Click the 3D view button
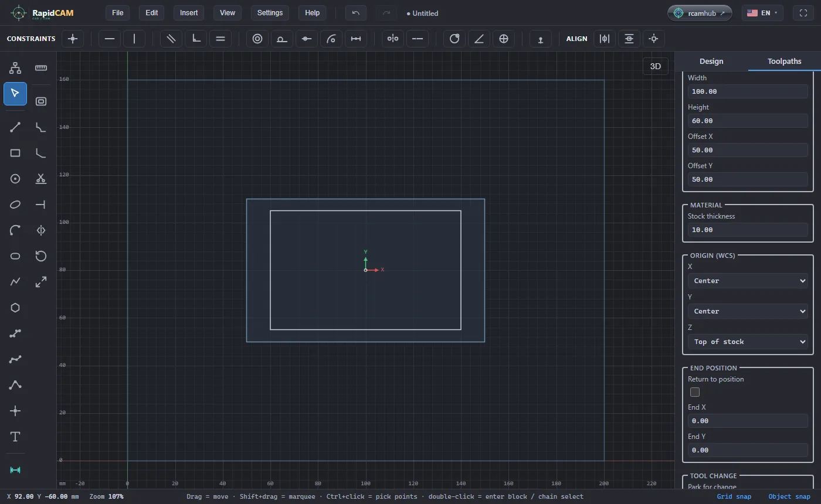Image resolution: width=821 pixels, height=504 pixels. [x=656, y=66]
